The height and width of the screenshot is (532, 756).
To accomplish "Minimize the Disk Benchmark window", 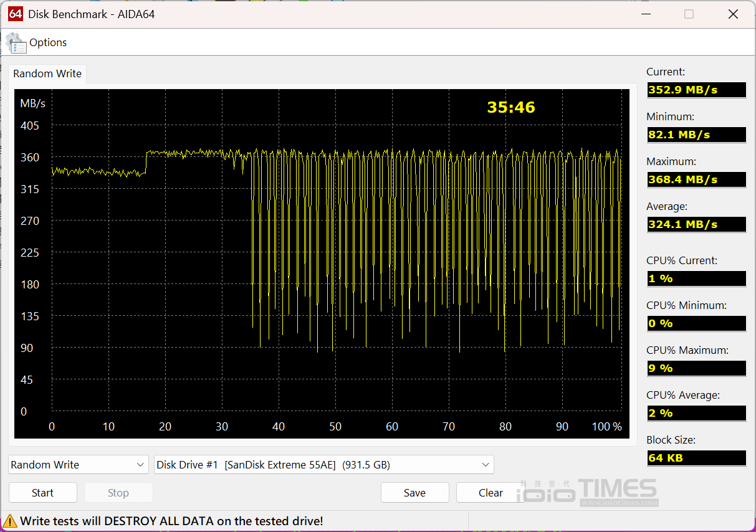I will (644, 14).
